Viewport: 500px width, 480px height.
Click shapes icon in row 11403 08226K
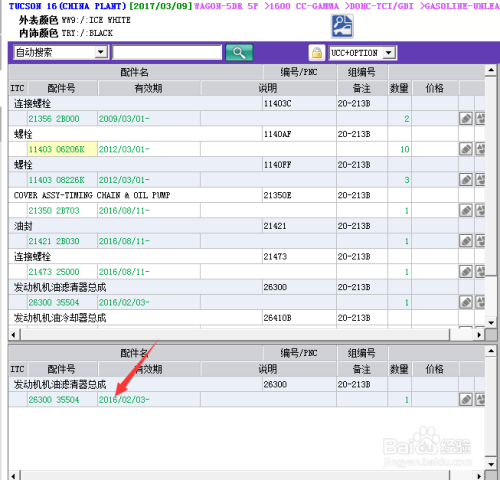pyautogui.click(x=480, y=180)
